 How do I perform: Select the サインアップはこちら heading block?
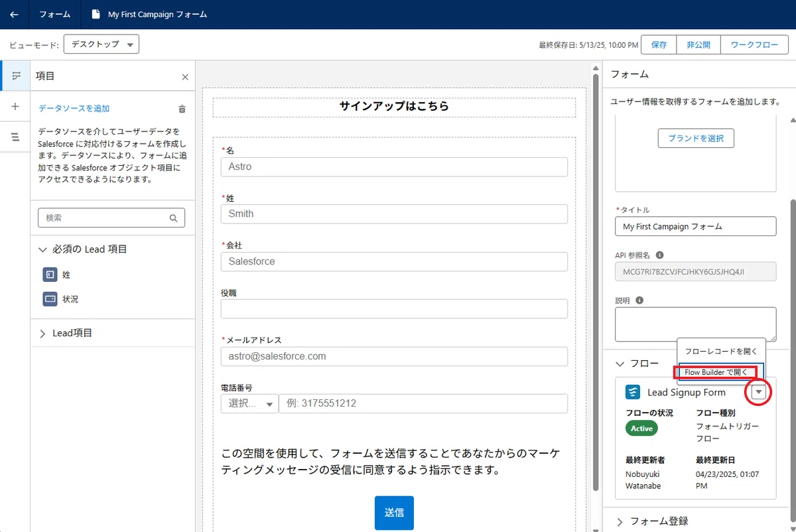point(394,106)
